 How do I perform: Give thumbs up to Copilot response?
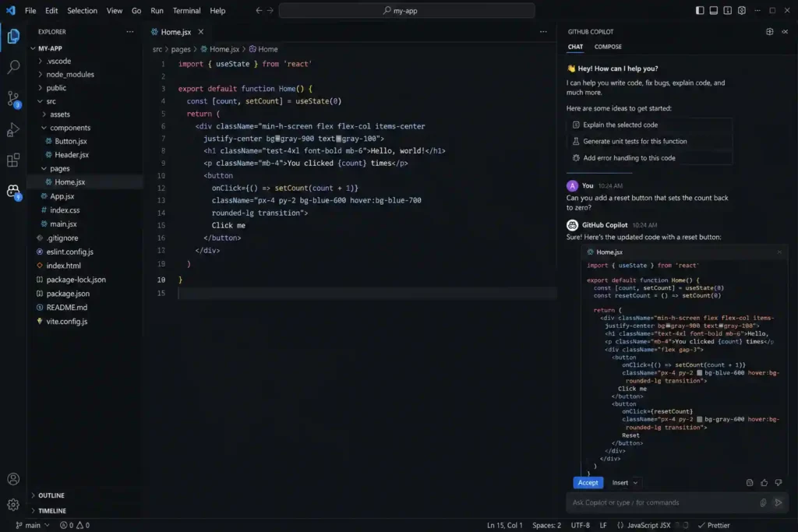click(x=764, y=483)
